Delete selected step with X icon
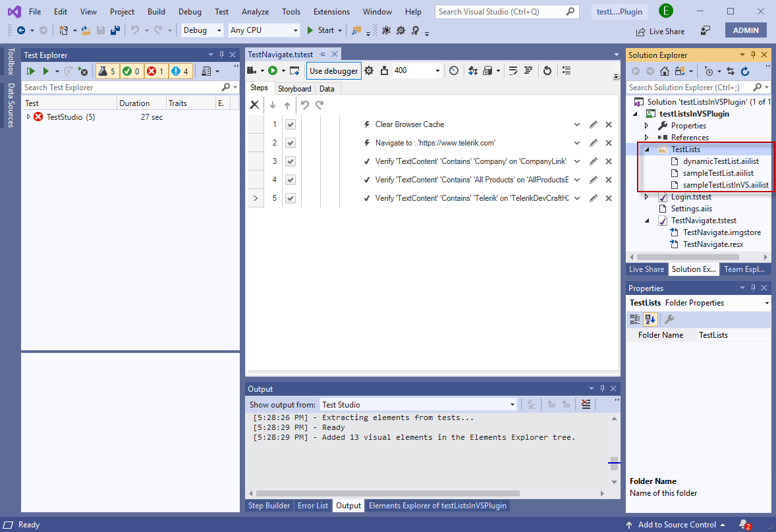The image size is (776, 532). 254,105
